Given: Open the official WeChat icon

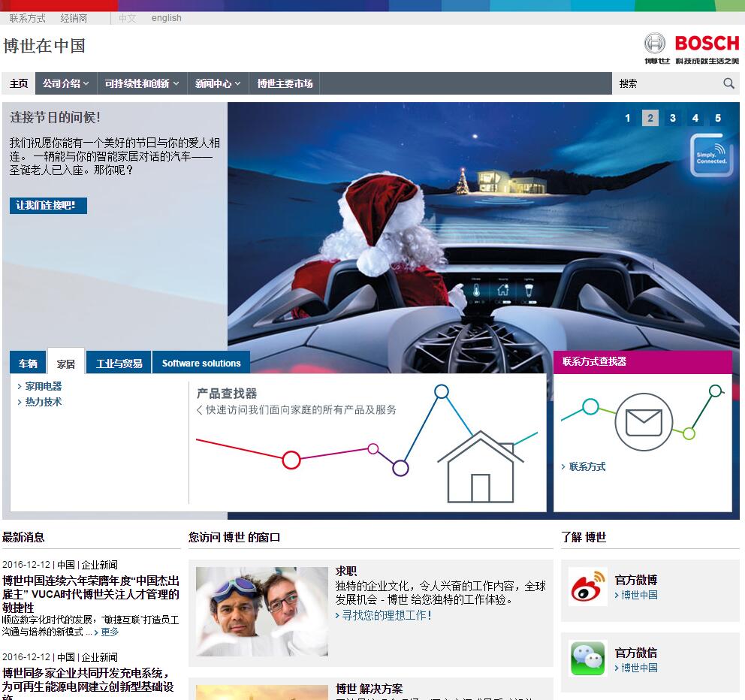Looking at the screenshot, I should click(x=588, y=658).
